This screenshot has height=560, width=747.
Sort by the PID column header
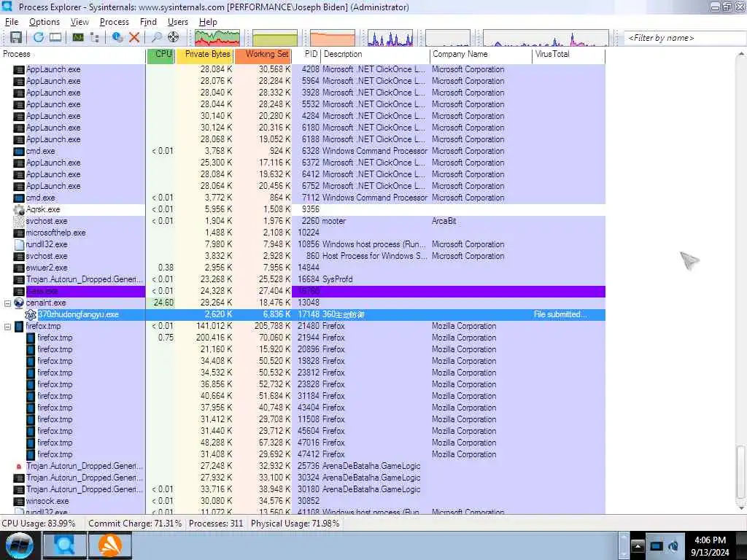[306, 55]
